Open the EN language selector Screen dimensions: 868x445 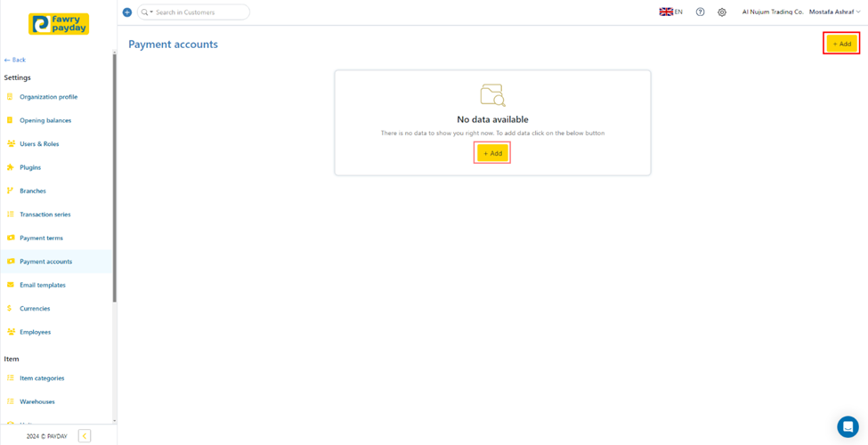(x=670, y=12)
